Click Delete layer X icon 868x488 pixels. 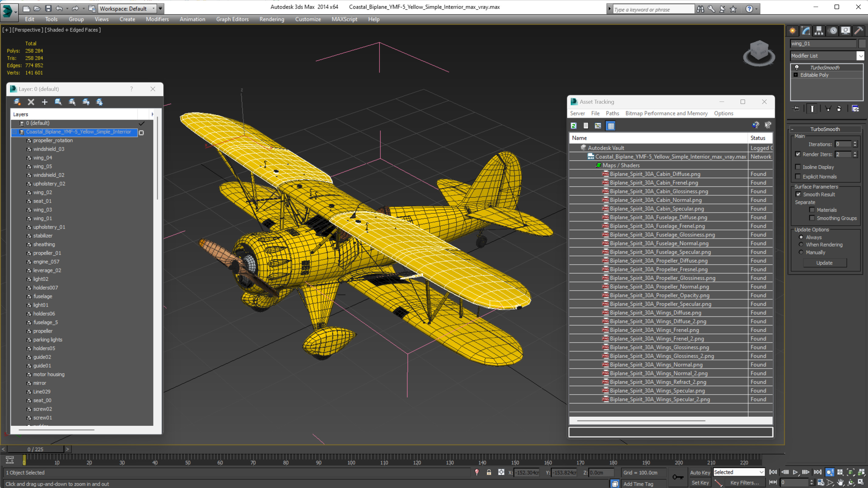point(31,102)
